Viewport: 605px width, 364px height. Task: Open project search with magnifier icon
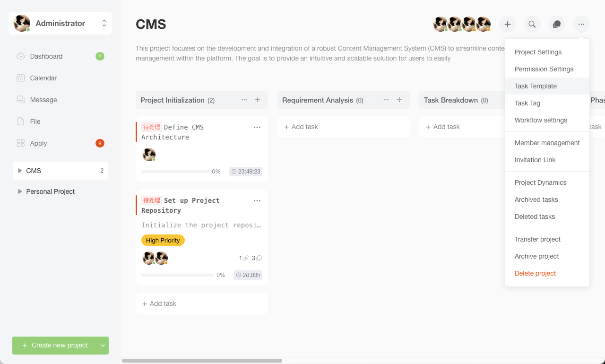click(x=532, y=24)
